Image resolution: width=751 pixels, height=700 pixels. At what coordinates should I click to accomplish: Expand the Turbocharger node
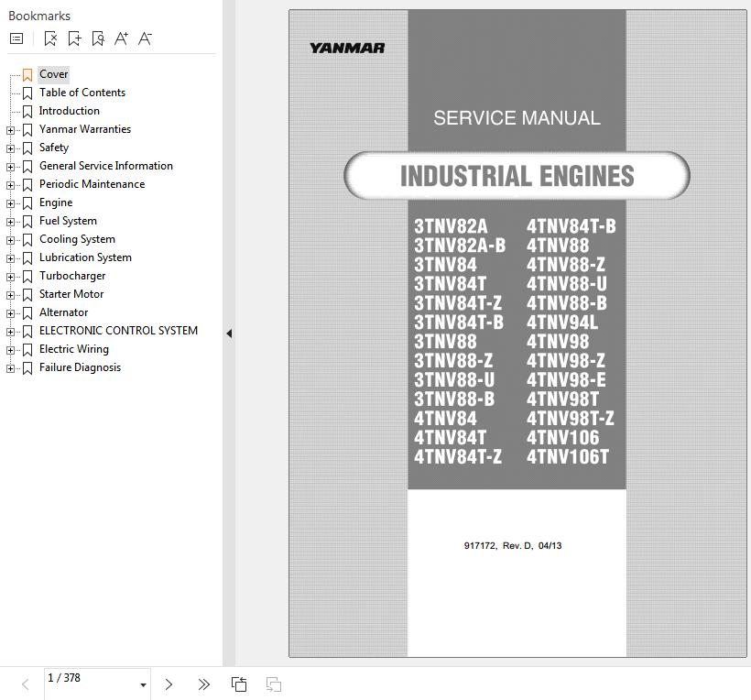tap(10, 277)
